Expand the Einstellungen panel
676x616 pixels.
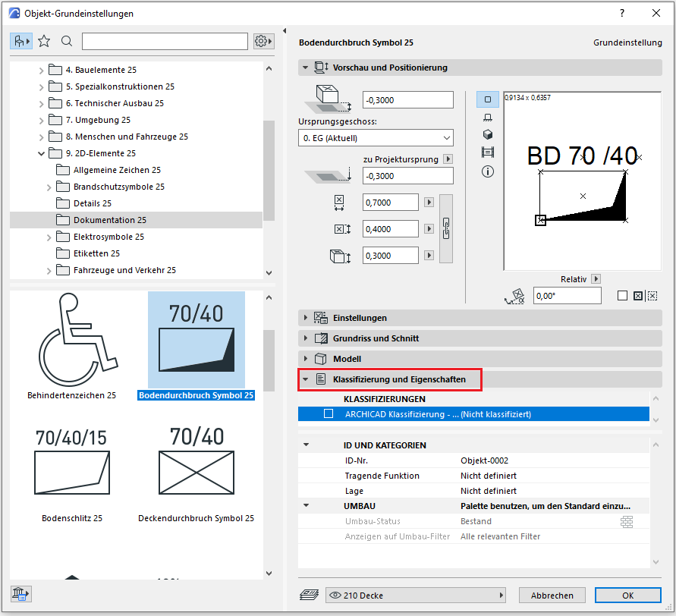(306, 318)
